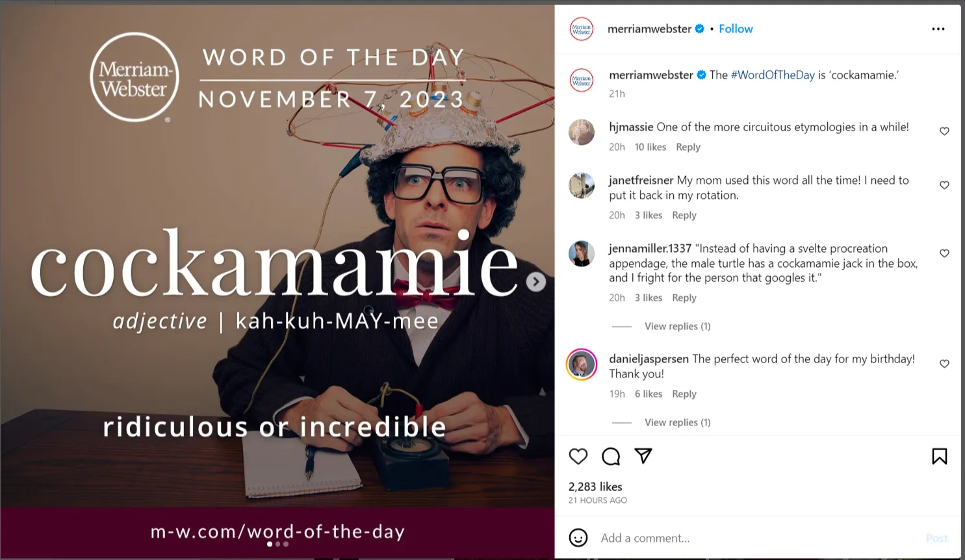
Task: Open the #WordOfTheDay hashtag
Action: (x=773, y=75)
